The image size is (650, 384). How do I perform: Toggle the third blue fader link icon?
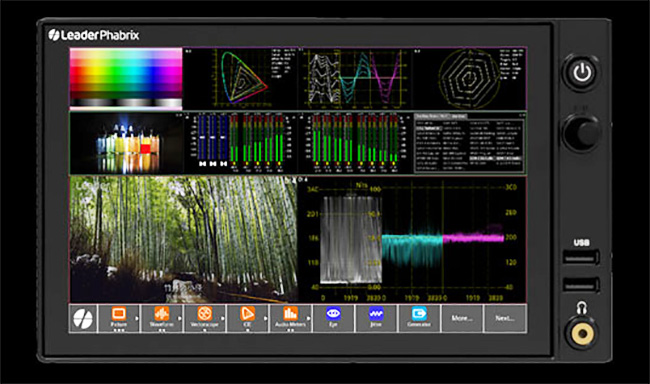[223, 164]
